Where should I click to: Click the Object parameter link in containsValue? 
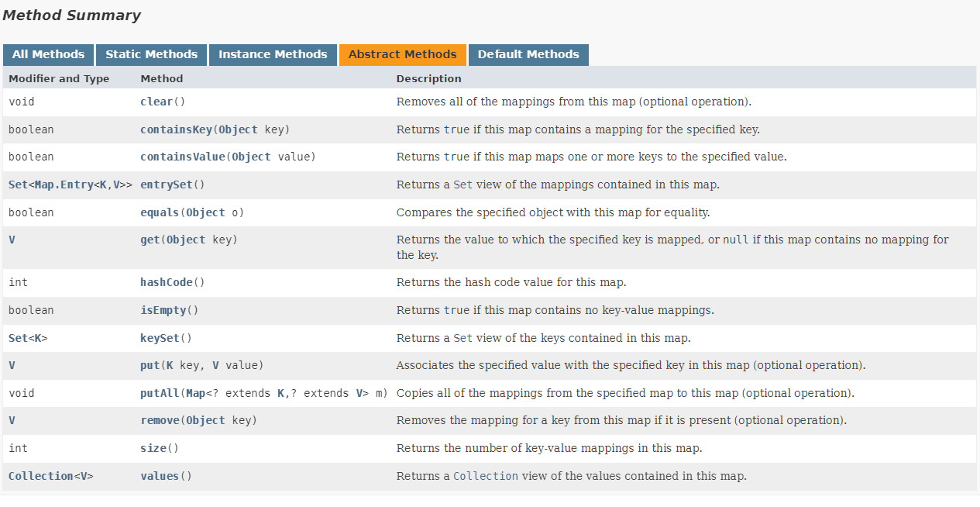click(251, 157)
